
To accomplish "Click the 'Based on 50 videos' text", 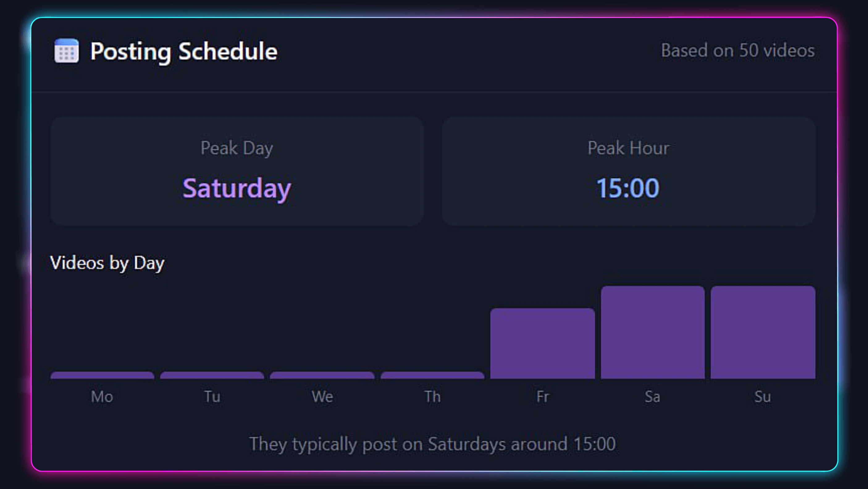I will point(738,51).
